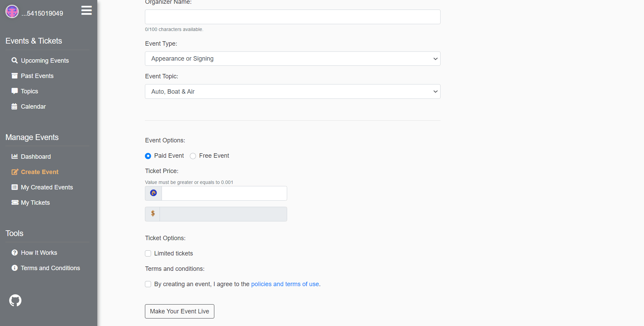
Task: Select Create Event in sidebar
Action: coord(40,172)
